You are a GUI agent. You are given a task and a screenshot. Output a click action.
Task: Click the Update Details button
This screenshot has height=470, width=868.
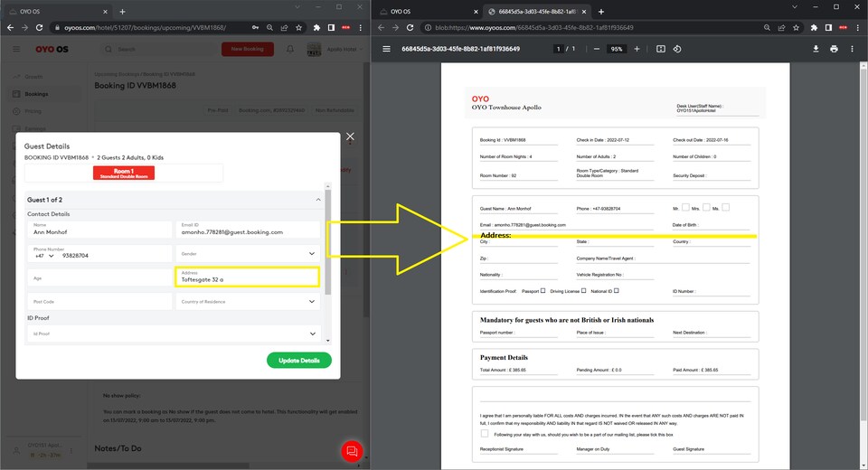(298, 361)
